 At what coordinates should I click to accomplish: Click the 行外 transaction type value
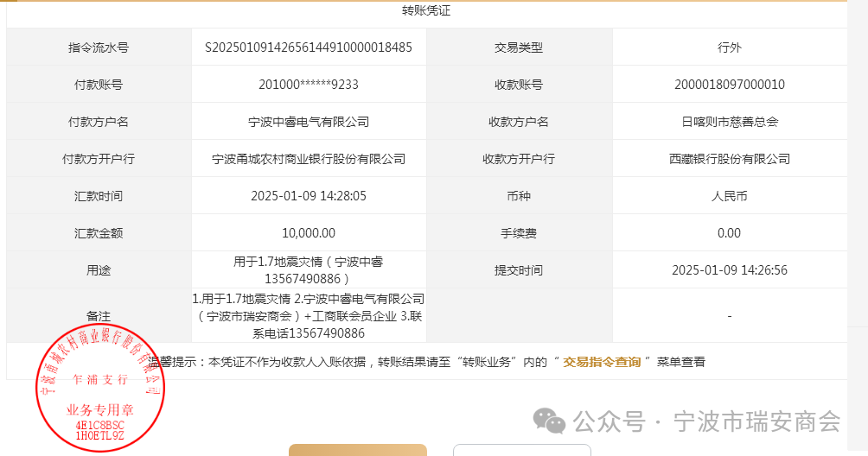pos(729,47)
